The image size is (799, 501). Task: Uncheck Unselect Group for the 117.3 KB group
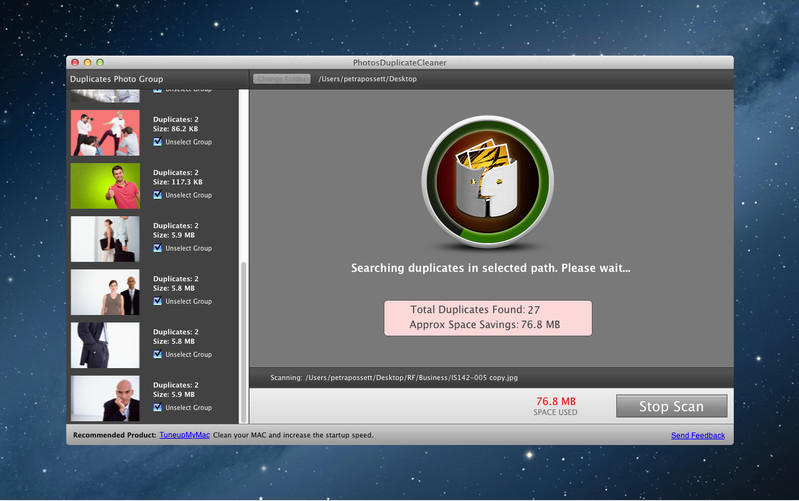tap(157, 195)
